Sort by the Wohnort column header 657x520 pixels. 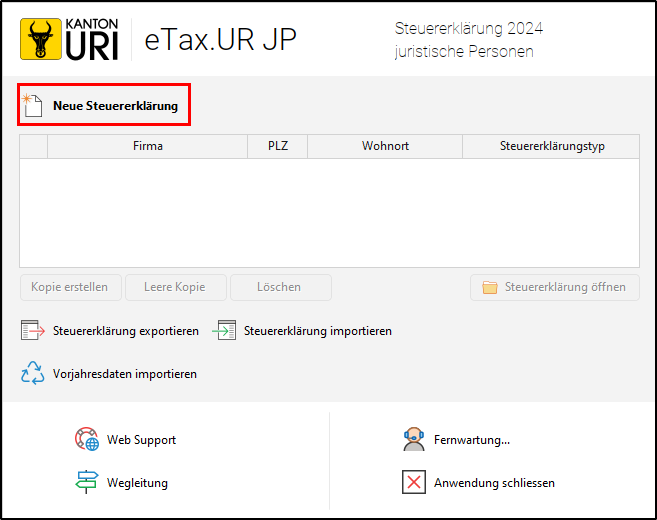pos(385,146)
